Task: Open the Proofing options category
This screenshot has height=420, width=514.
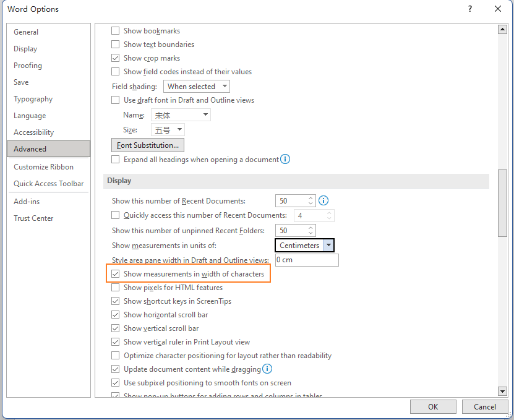Action: 48,66
